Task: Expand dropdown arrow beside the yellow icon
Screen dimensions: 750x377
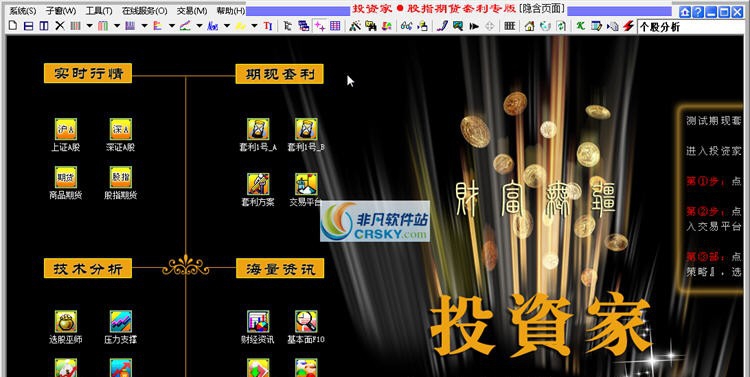Action: pyautogui.click(x=254, y=26)
